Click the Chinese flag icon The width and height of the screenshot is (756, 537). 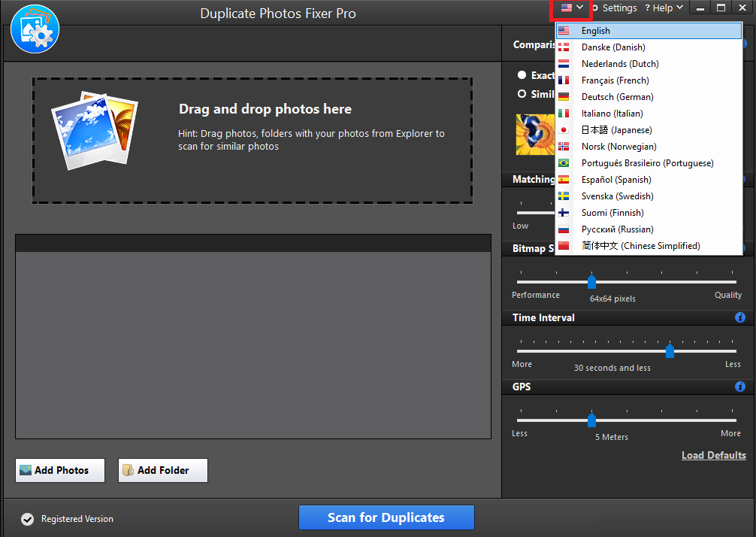coord(564,246)
